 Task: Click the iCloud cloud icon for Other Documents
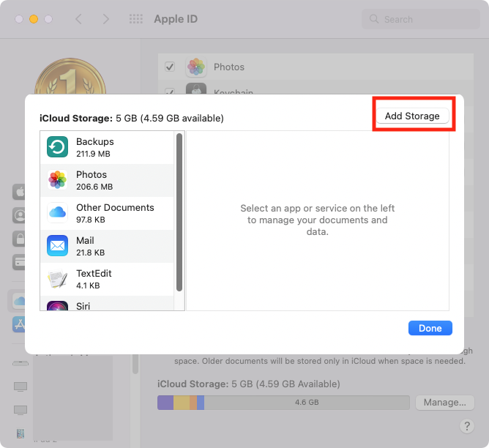tap(57, 212)
